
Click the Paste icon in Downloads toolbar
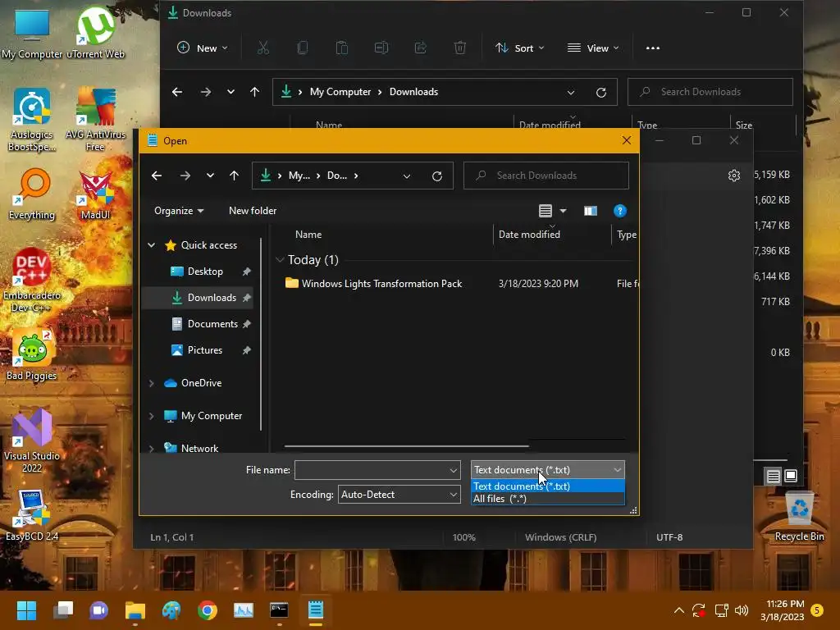coord(342,48)
